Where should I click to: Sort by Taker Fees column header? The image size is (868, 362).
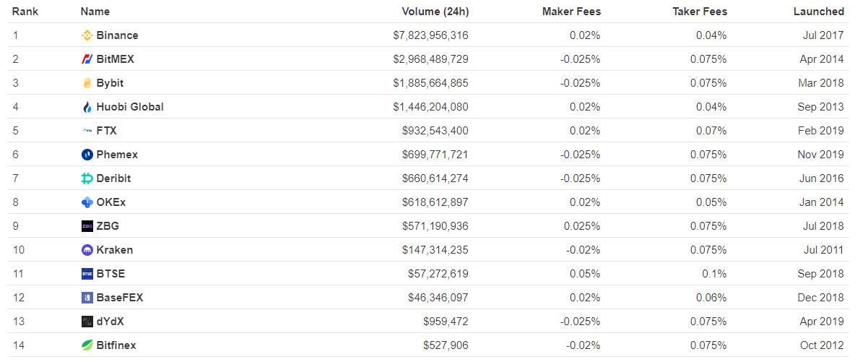click(699, 12)
